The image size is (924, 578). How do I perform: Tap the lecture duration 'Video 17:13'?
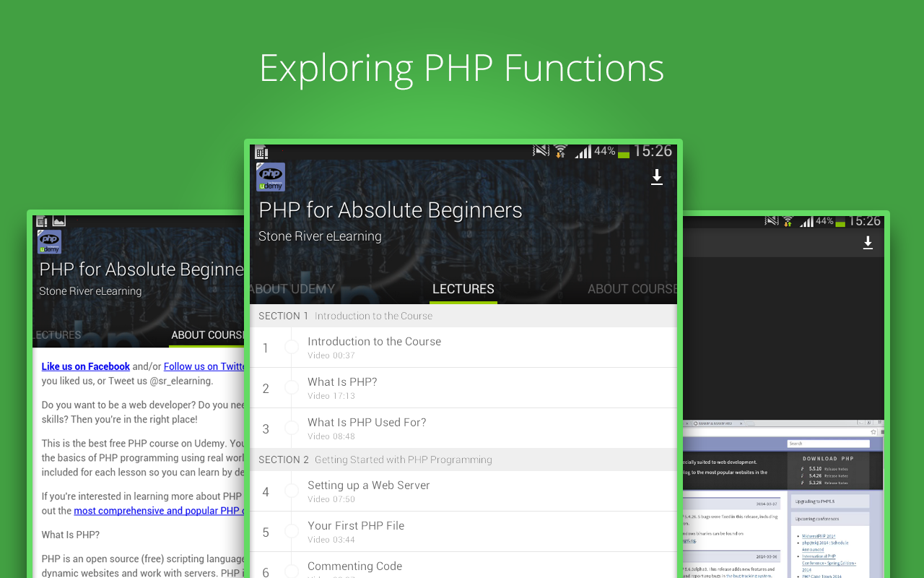pyautogui.click(x=331, y=396)
